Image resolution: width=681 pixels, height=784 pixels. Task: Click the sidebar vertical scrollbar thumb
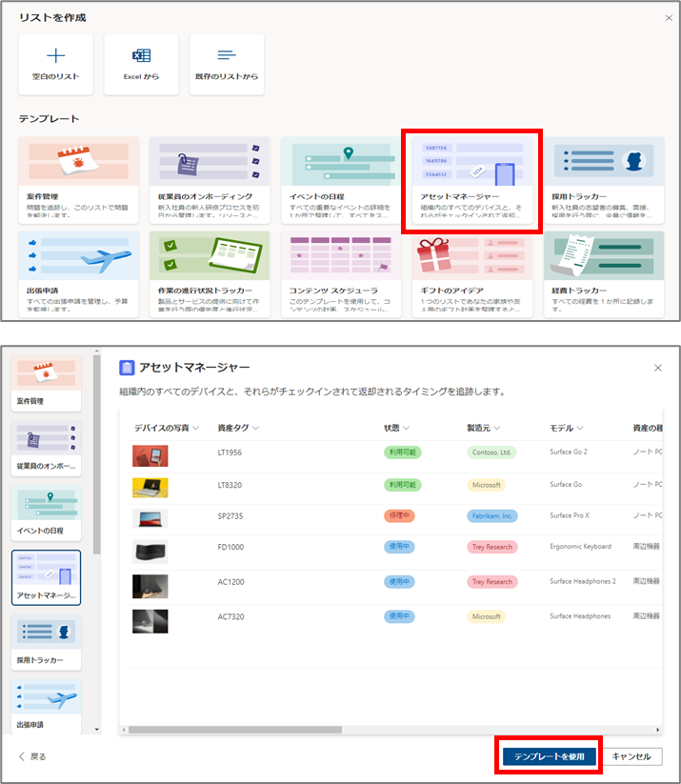pyautogui.click(x=97, y=454)
